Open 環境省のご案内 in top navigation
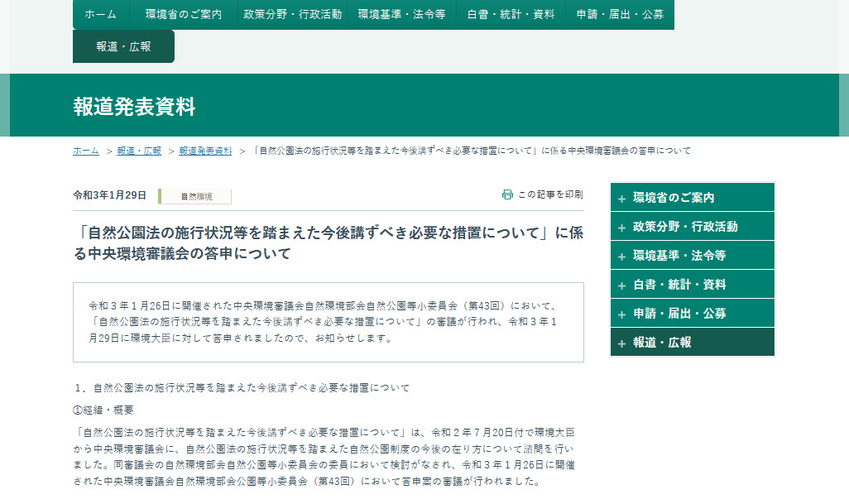Image resolution: width=849 pixels, height=504 pixels. click(x=183, y=14)
